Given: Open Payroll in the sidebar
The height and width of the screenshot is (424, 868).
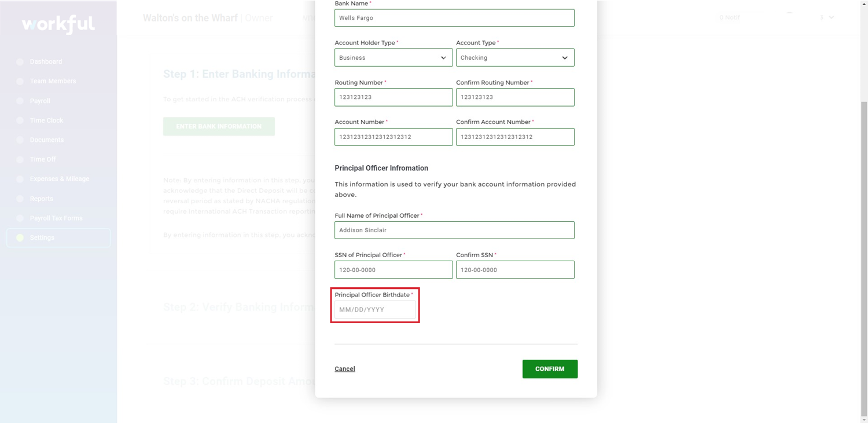Looking at the screenshot, I should point(40,101).
